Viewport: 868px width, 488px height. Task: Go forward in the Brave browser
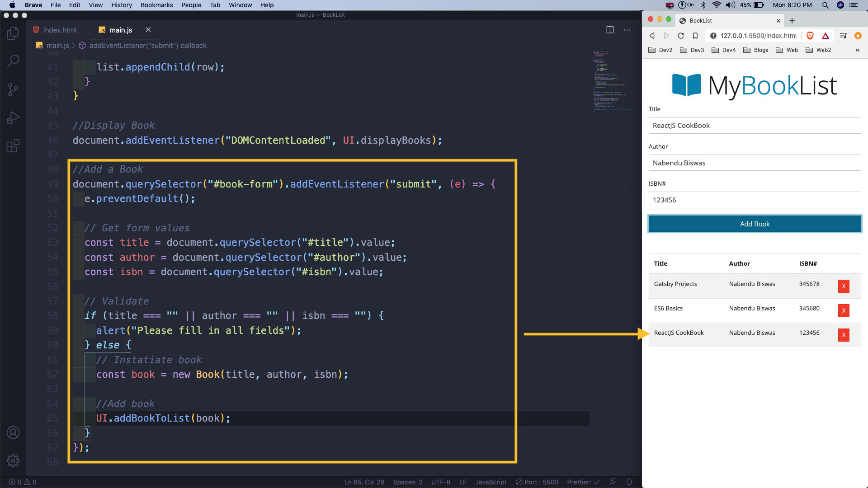click(666, 36)
